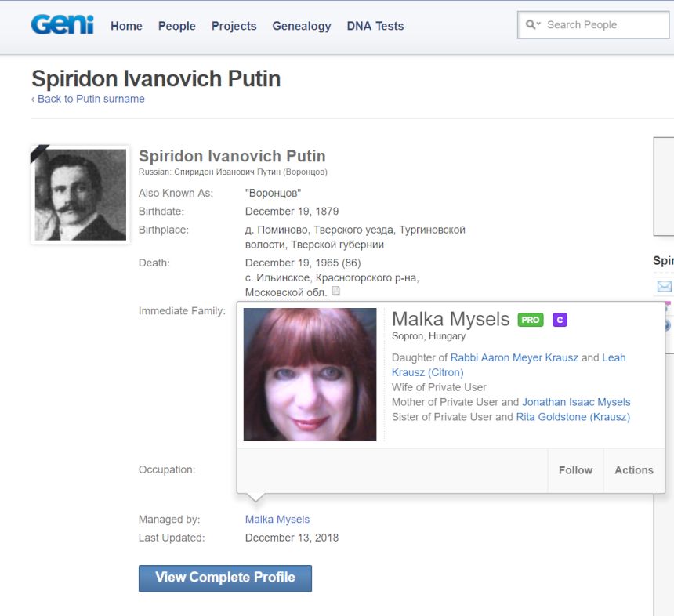Open DNA Tests from the top menu
674x616 pixels.
[x=375, y=26]
